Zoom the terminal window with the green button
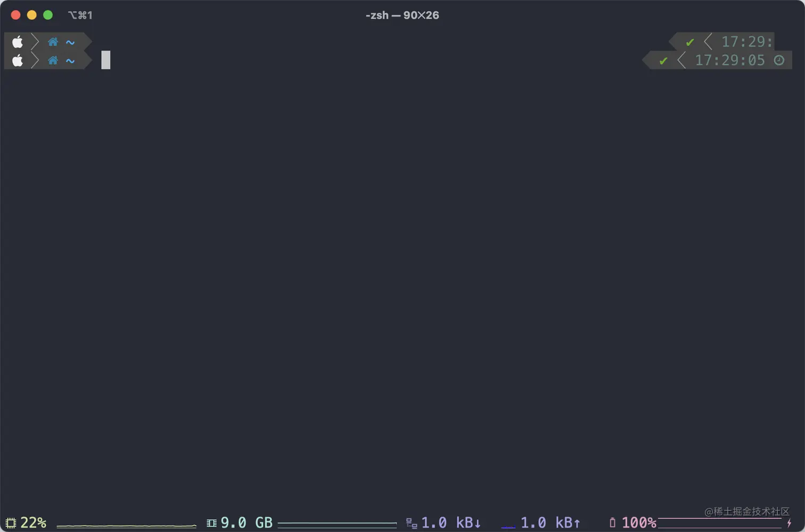The image size is (805, 532). pos(48,15)
